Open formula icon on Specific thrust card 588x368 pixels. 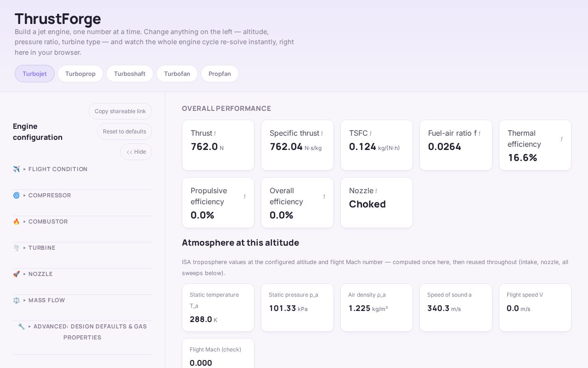tap(322, 133)
